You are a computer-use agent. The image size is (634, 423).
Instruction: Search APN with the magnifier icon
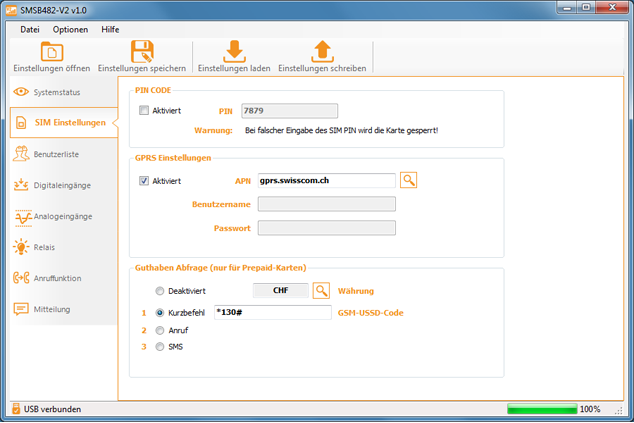pyautogui.click(x=408, y=180)
